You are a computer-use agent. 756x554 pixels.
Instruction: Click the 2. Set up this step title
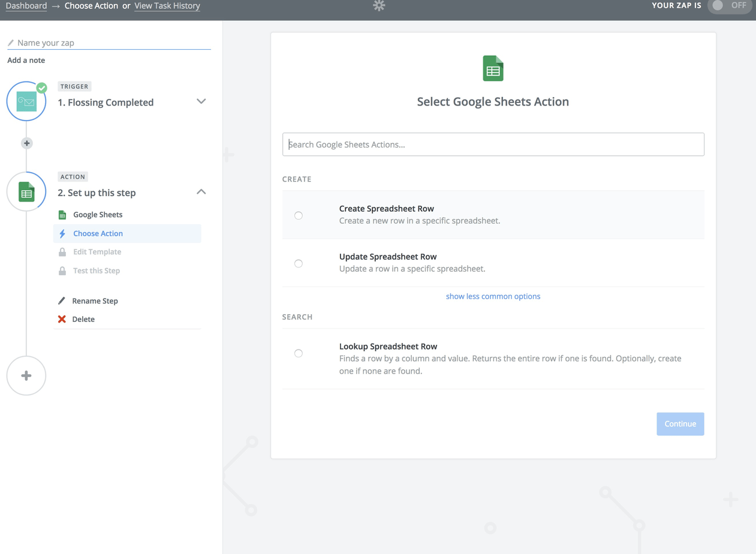[x=97, y=193]
